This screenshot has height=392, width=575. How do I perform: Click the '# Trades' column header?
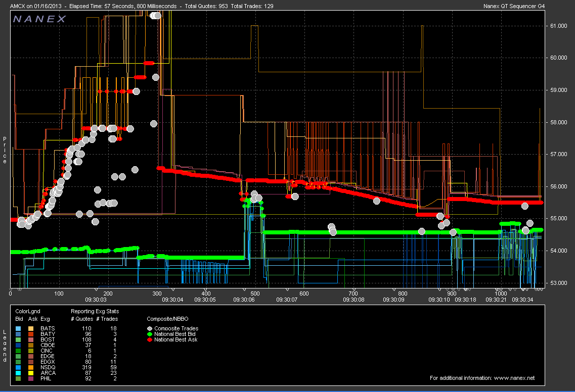(x=107, y=319)
